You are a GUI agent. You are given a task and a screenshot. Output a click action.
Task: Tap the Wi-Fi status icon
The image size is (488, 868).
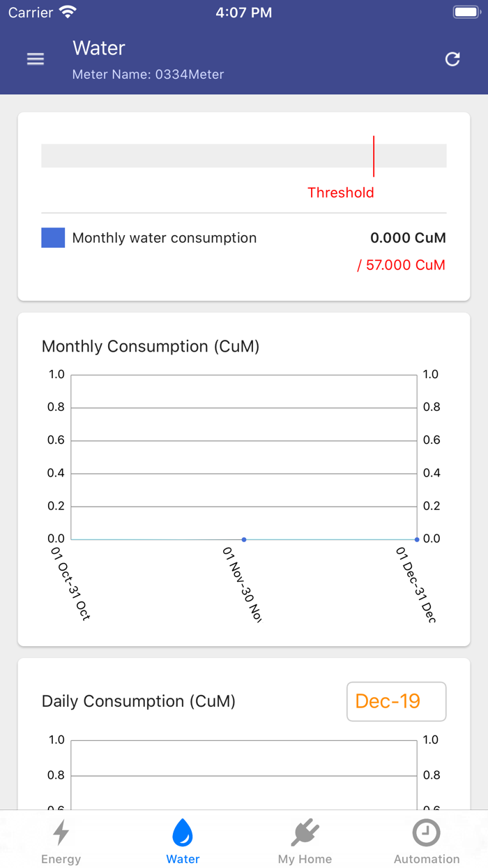(x=68, y=13)
